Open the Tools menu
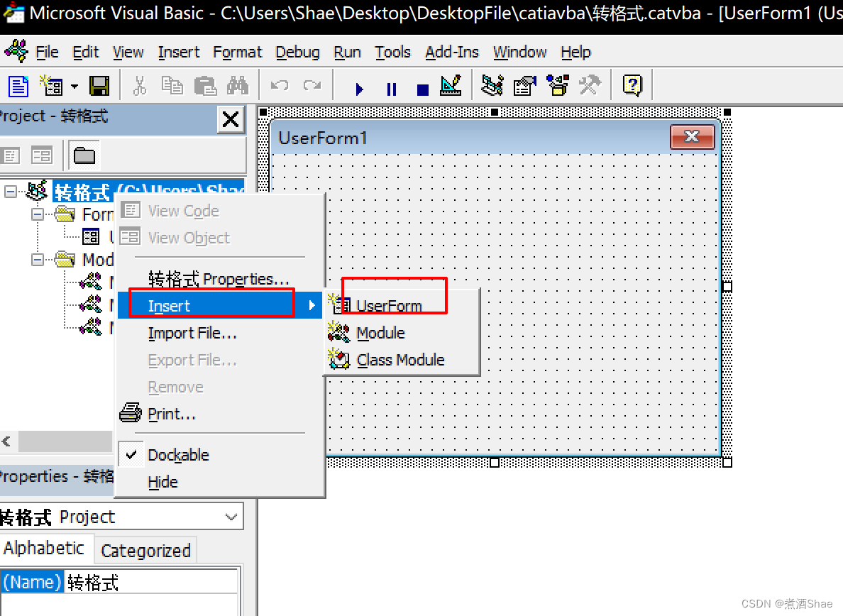The width and height of the screenshot is (843, 616). pos(393,52)
